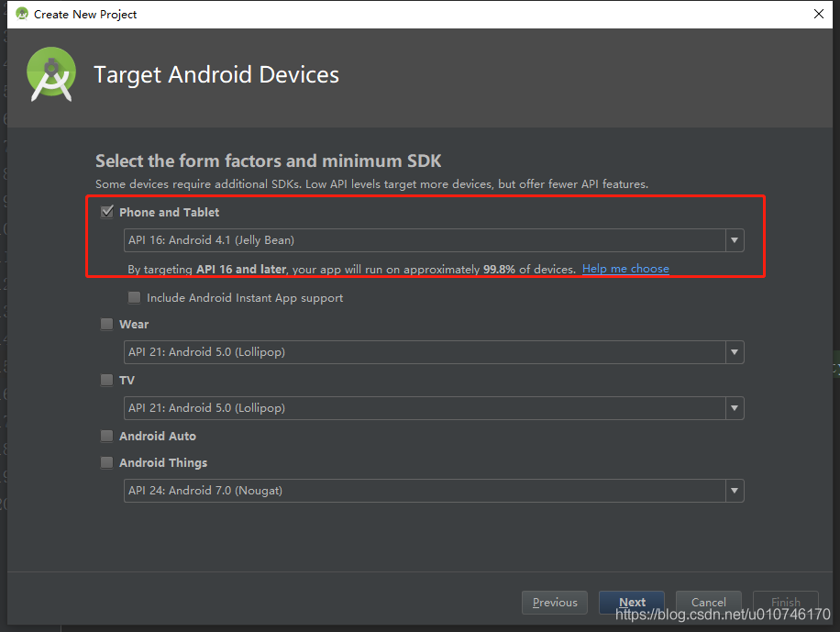Image resolution: width=840 pixels, height=632 pixels.
Task: Check the Wear form factor checkbox
Action: coord(107,324)
